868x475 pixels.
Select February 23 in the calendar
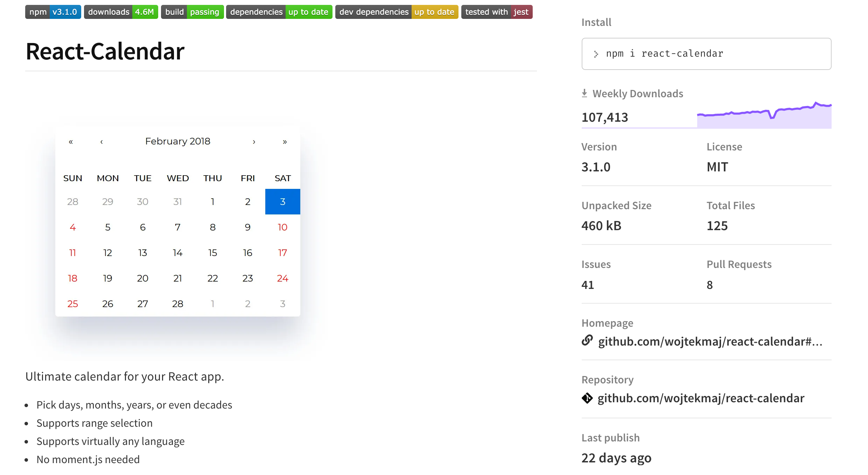pos(248,278)
